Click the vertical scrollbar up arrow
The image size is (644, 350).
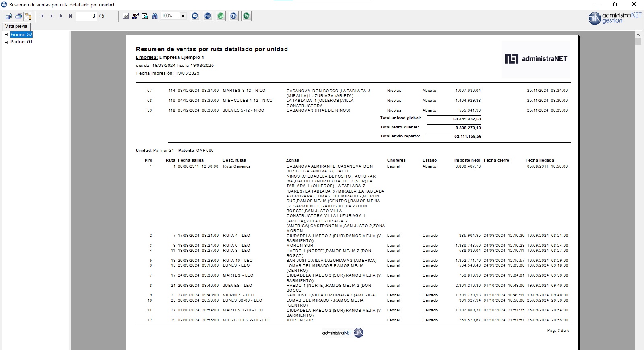(638, 35)
